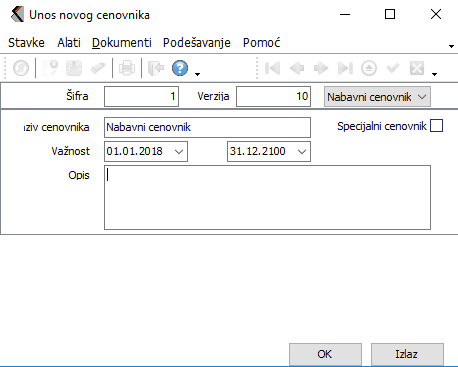Confirm with the OK button

click(325, 354)
